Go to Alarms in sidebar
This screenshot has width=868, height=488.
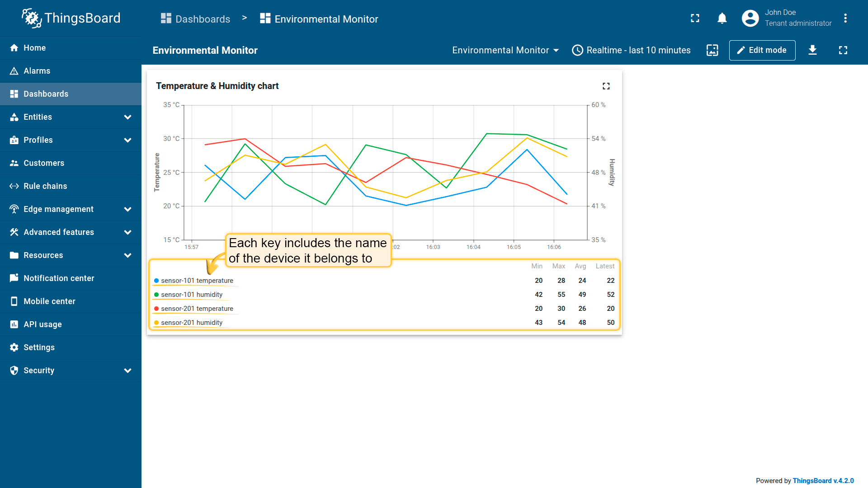(x=37, y=71)
